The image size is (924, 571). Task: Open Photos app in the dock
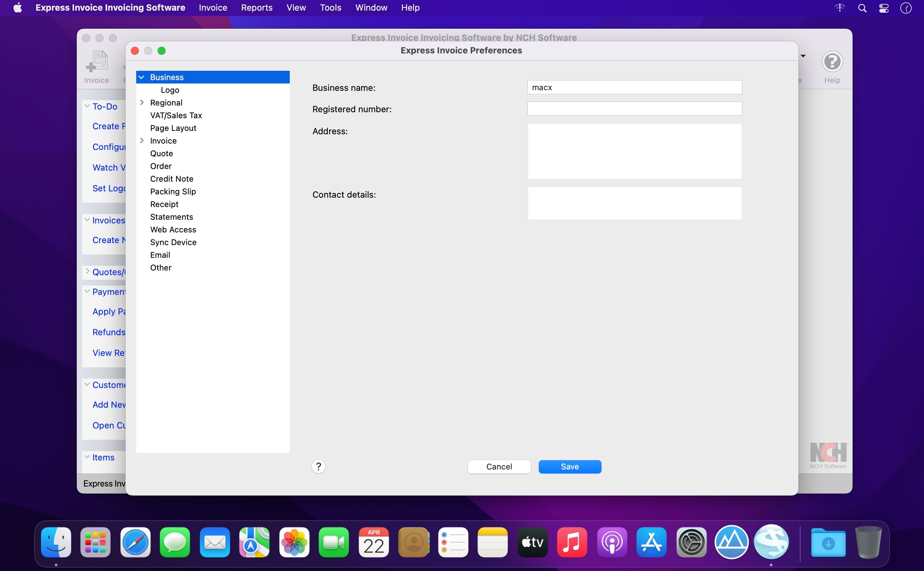tap(294, 542)
